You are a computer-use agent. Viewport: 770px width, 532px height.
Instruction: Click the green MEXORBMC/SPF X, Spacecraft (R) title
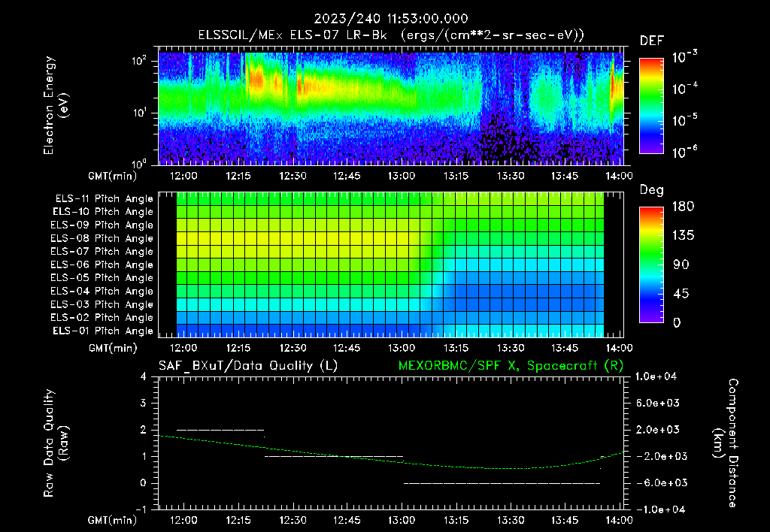coord(511,366)
